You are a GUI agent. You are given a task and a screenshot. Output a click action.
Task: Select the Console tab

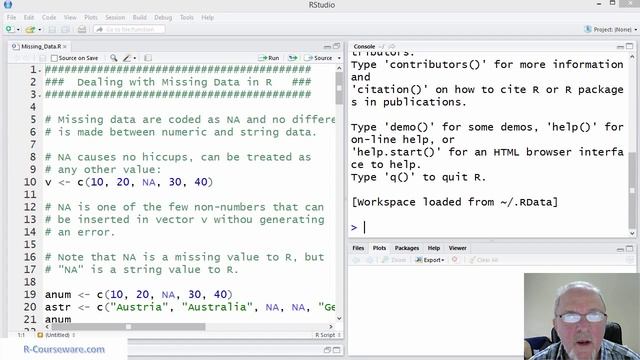364,47
